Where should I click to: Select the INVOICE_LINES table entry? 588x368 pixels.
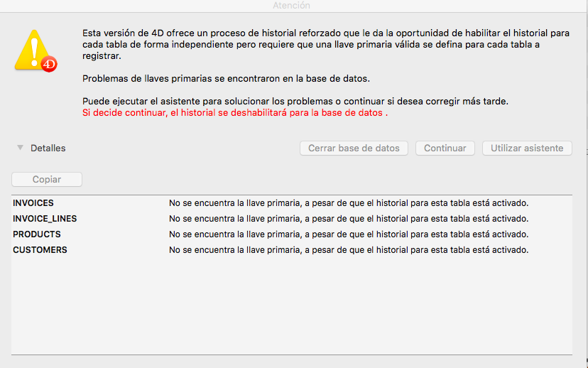click(x=45, y=219)
